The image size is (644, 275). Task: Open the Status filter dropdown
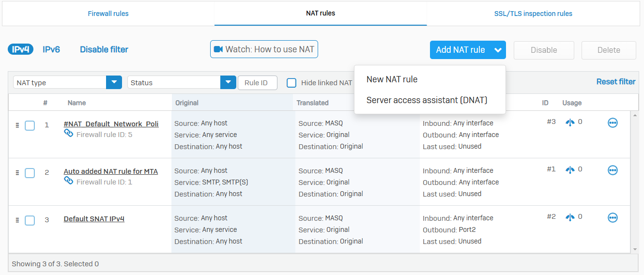tap(228, 82)
